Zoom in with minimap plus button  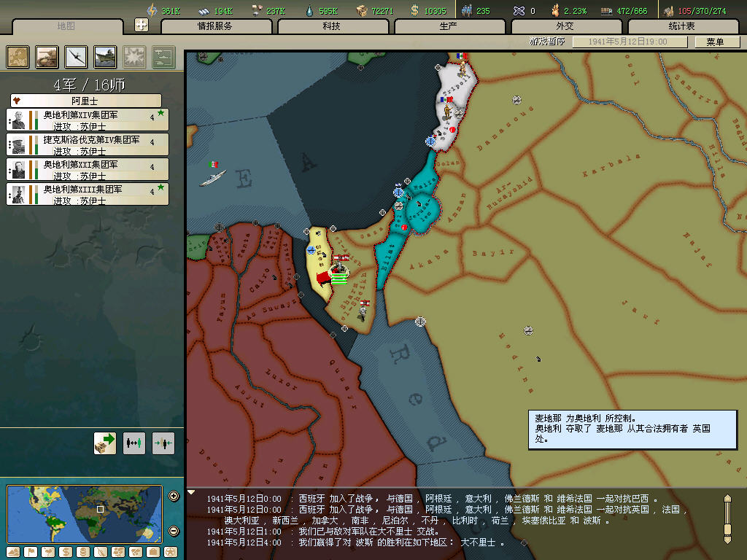(174, 496)
